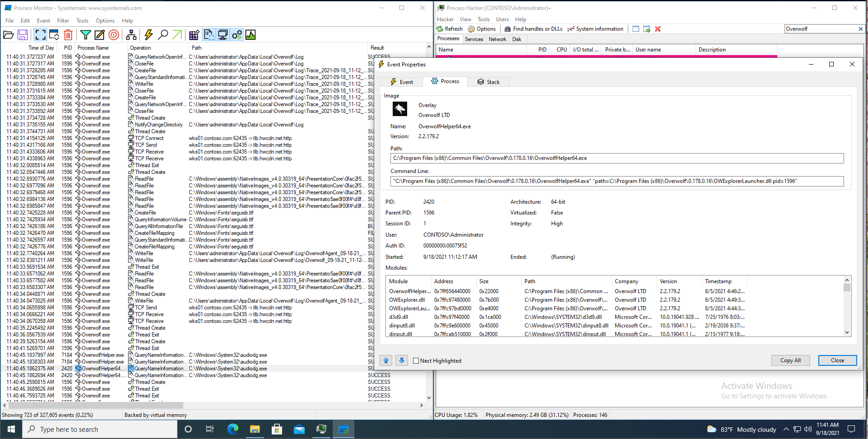The width and height of the screenshot is (868, 439).
Task: Click Find window and thread icon
Action: pyautogui.click(x=647, y=29)
